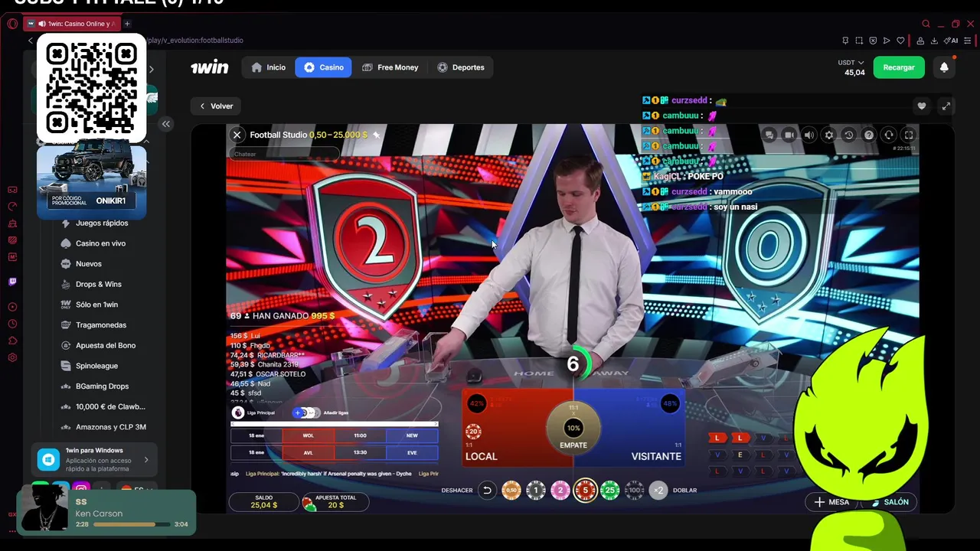Open a new browser tab with plus
The image size is (980, 551).
pyautogui.click(x=127, y=24)
